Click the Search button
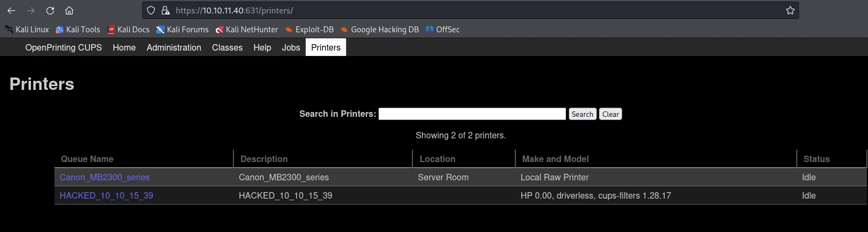 [x=582, y=114]
